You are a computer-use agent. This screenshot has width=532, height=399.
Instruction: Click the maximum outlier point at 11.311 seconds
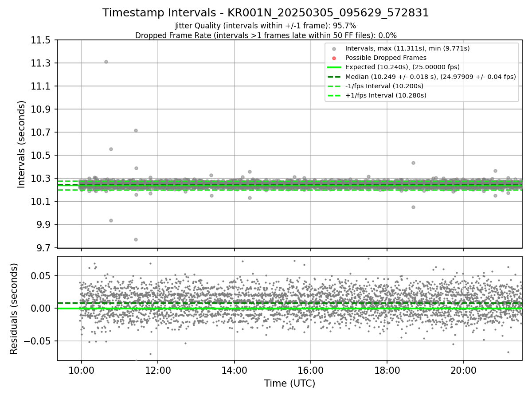[x=106, y=62]
